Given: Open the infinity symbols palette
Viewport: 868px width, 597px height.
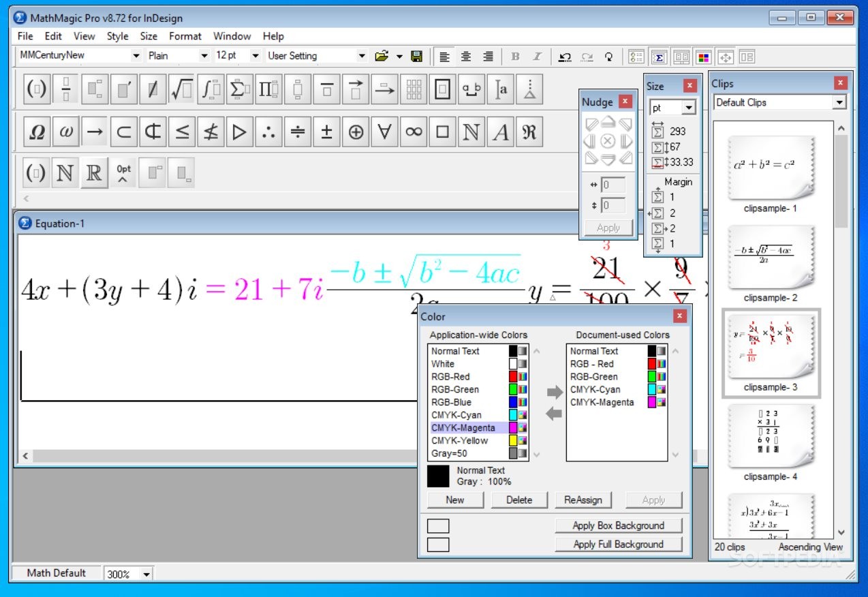Looking at the screenshot, I should coord(414,132).
